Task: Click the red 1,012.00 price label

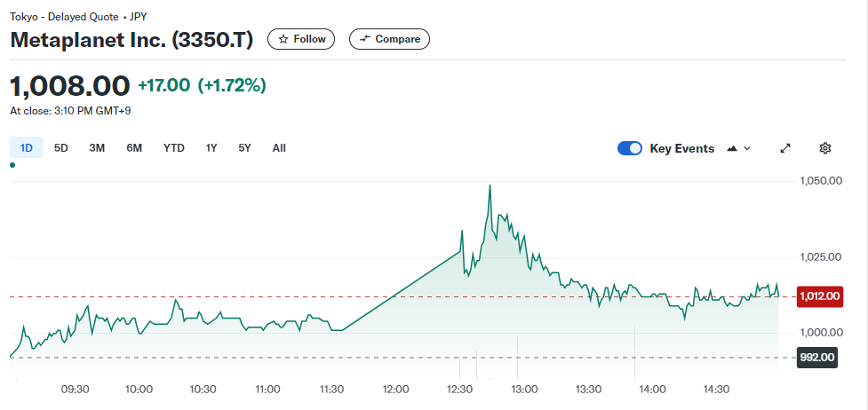Action: (819, 296)
